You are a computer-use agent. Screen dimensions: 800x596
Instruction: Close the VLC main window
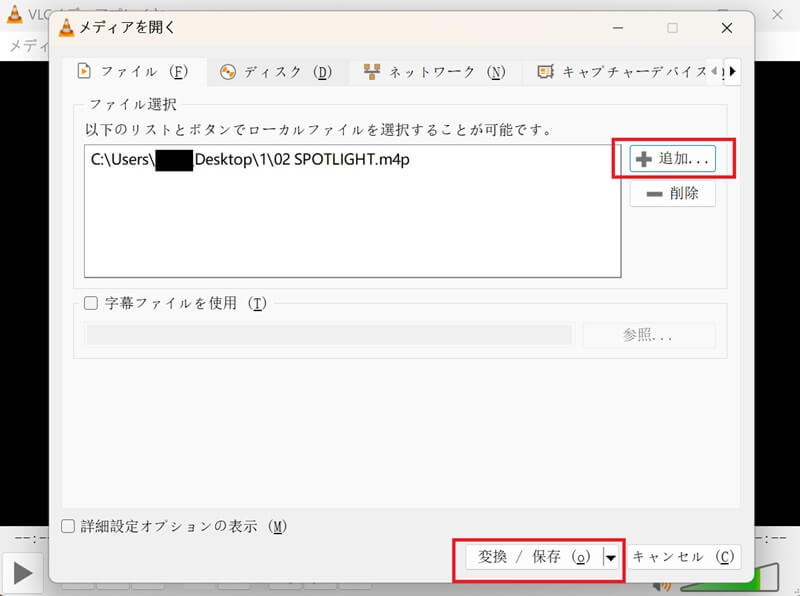[x=777, y=14]
